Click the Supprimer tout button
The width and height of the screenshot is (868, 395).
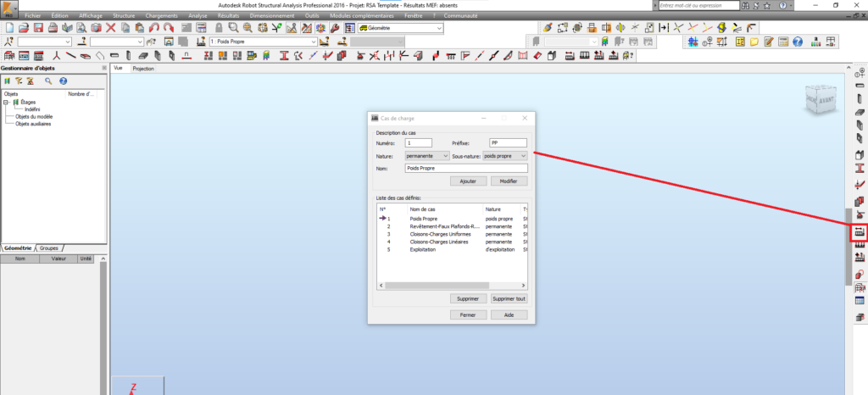click(x=509, y=298)
